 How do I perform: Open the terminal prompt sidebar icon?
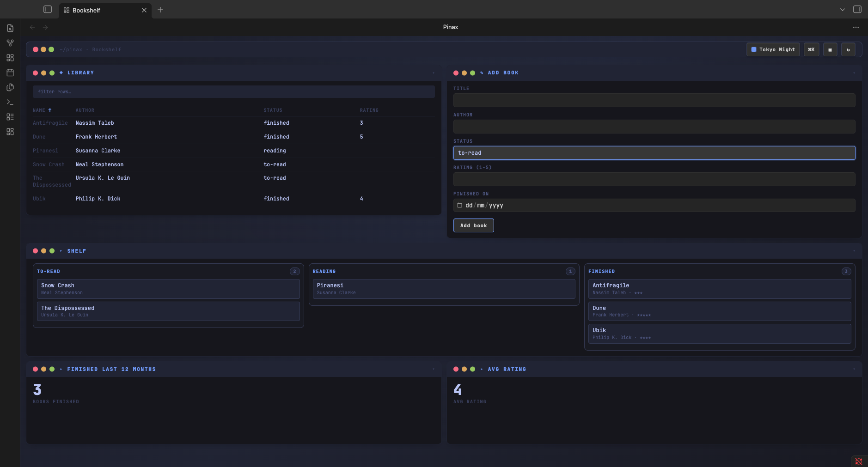click(x=10, y=102)
